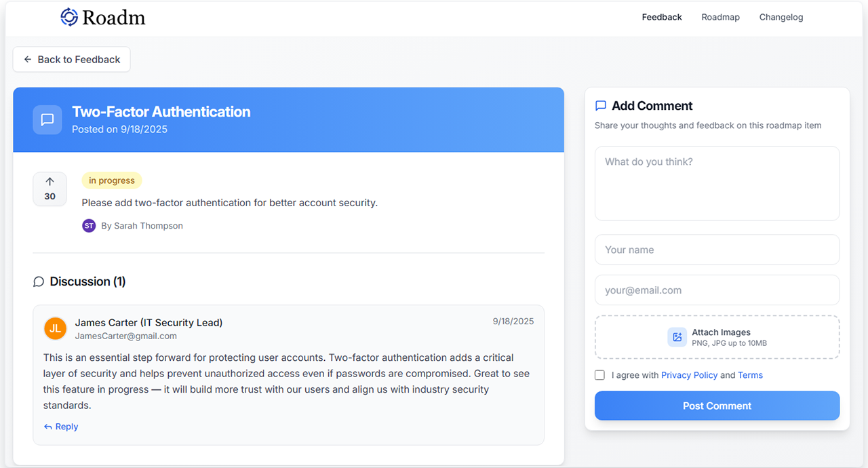Image resolution: width=868 pixels, height=468 pixels.
Task: Click the Discussion bubble icon
Action: click(x=39, y=281)
